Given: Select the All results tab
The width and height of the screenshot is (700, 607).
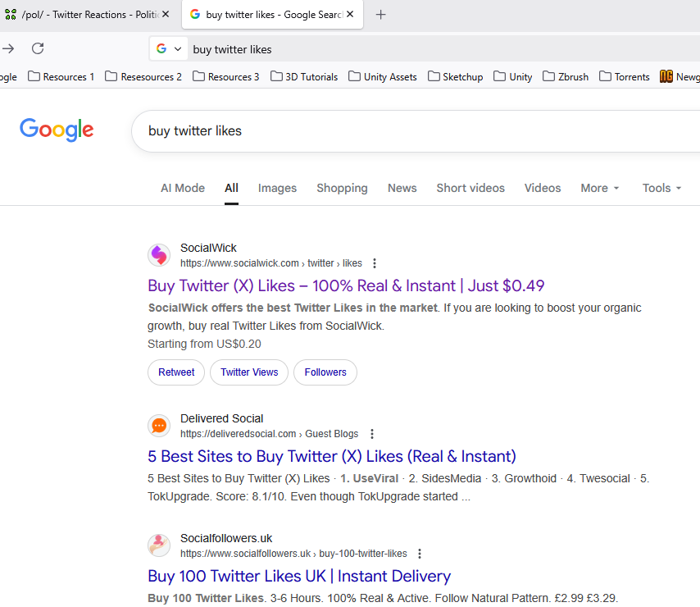Looking at the screenshot, I should pos(231,188).
